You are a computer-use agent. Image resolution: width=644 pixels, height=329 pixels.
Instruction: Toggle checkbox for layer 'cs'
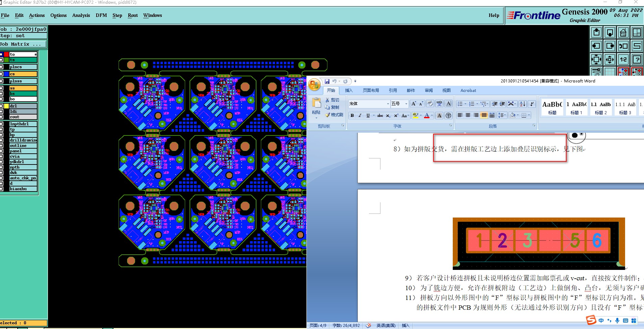point(1,74)
